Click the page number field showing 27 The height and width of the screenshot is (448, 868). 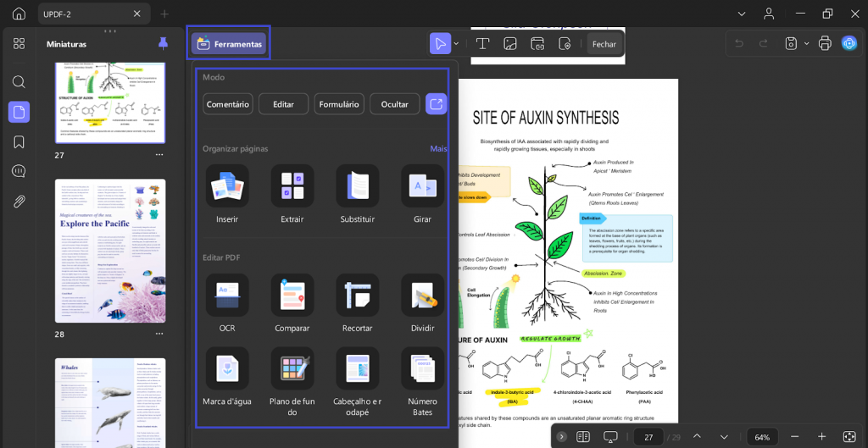(648, 437)
